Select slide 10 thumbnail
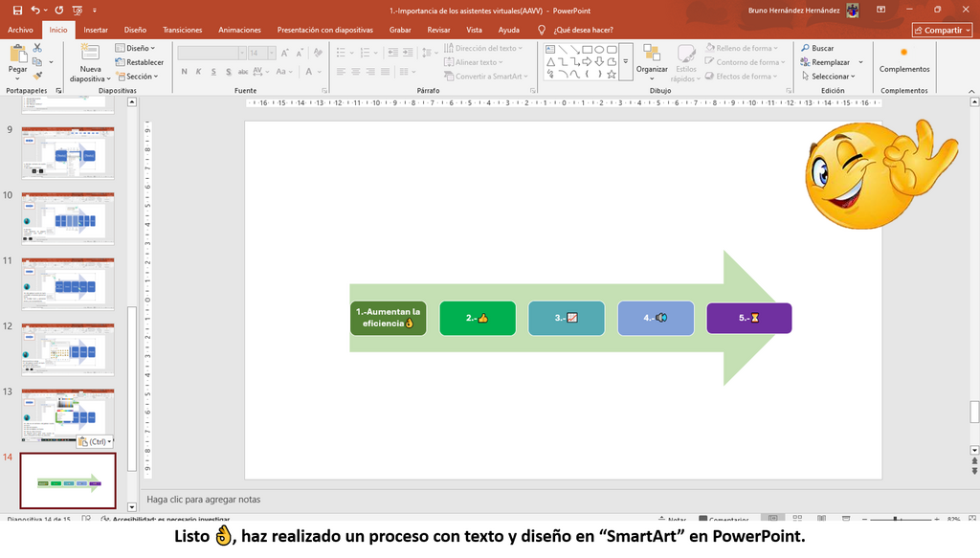The width and height of the screenshot is (980, 558). pyautogui.click(x=68, y=218)
